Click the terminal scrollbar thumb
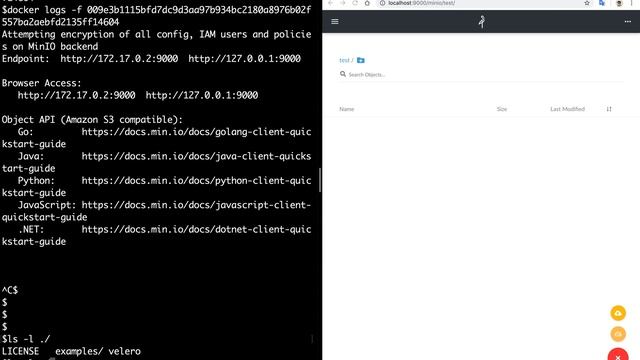This screenshot has height=360, width=640. (320, 180)
